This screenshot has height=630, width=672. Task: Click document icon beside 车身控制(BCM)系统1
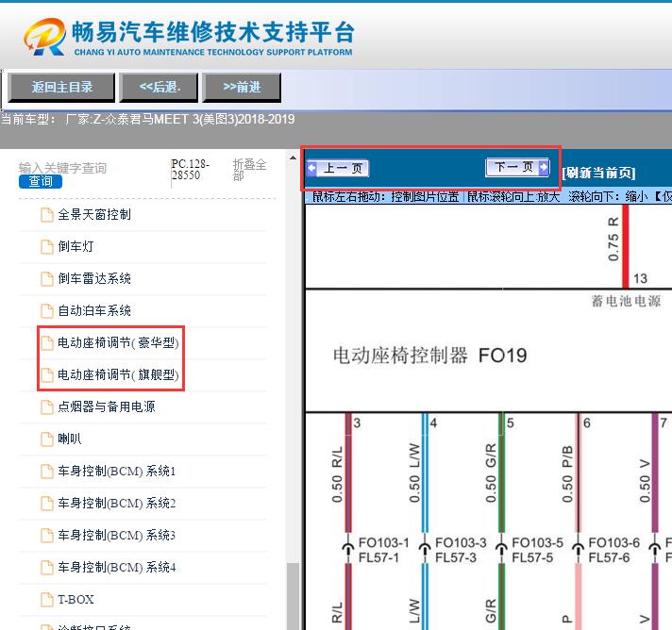46,472
